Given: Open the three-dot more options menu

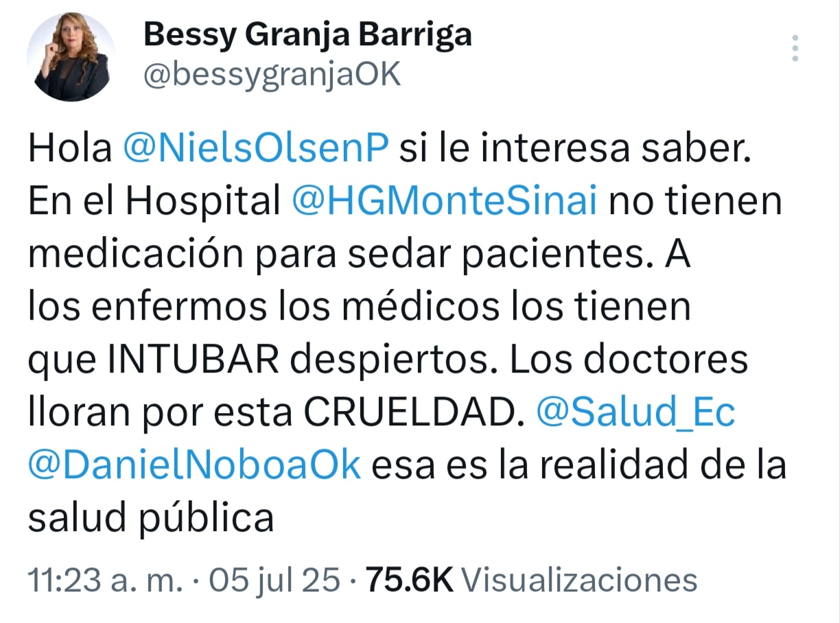Looking at the screenshot, I should pyautogui.click(x=795, y=49).
